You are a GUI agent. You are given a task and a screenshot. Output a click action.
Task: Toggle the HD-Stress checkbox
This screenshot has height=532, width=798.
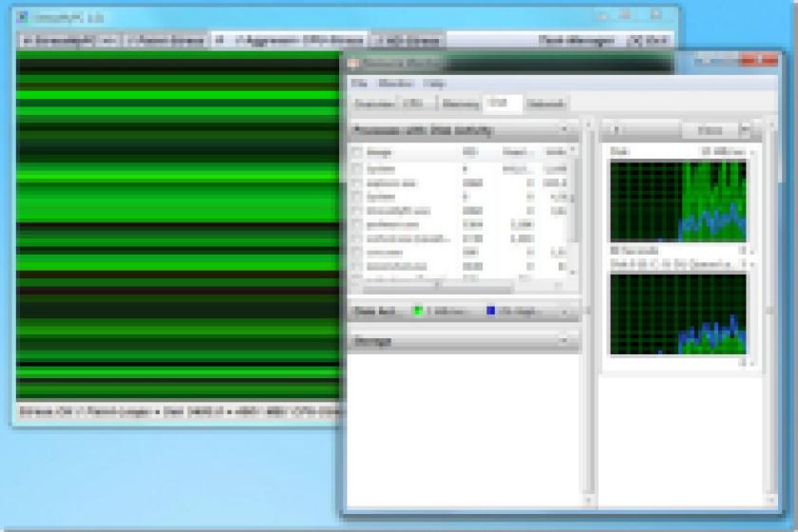tap(379, 41)
